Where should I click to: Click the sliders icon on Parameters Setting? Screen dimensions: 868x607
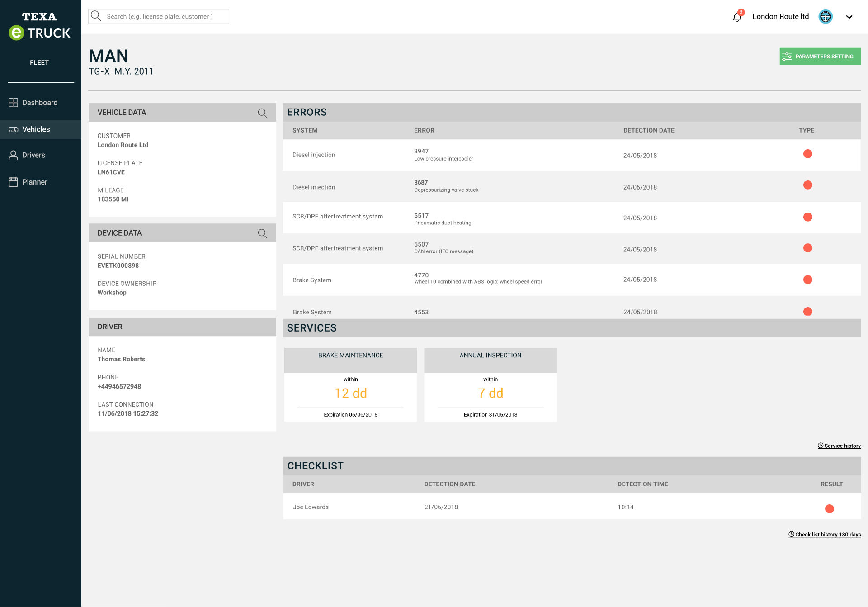787,57
